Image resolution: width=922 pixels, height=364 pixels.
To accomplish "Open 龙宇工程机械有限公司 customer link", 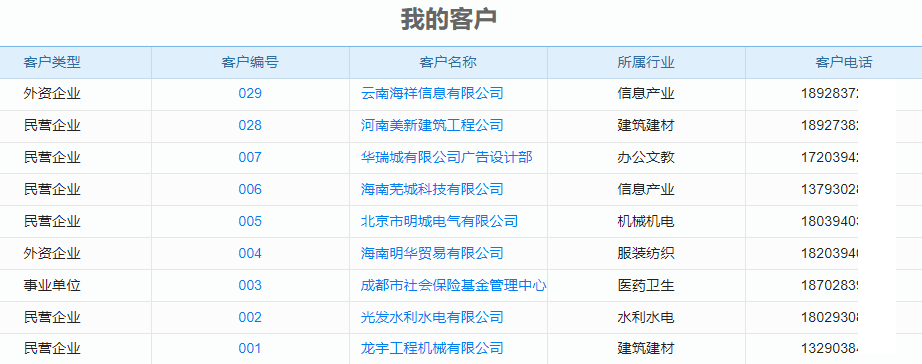I will coord(432,349).
